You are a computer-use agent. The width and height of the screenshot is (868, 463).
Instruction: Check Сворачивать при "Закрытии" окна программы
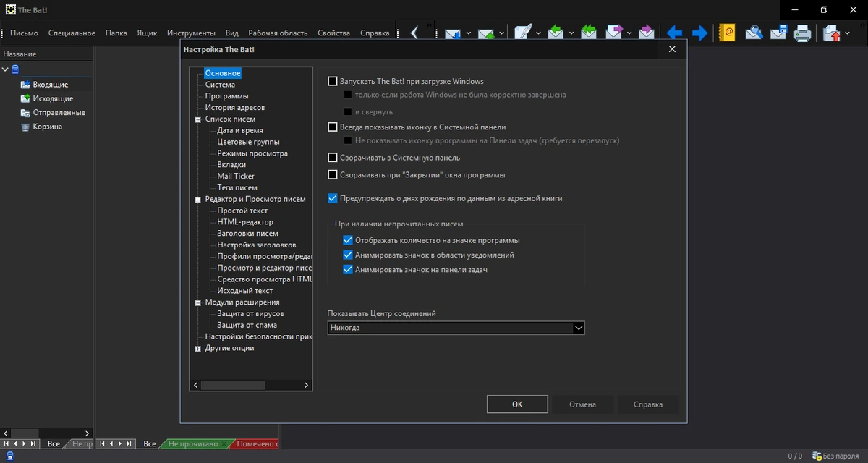tap(333, 175)
